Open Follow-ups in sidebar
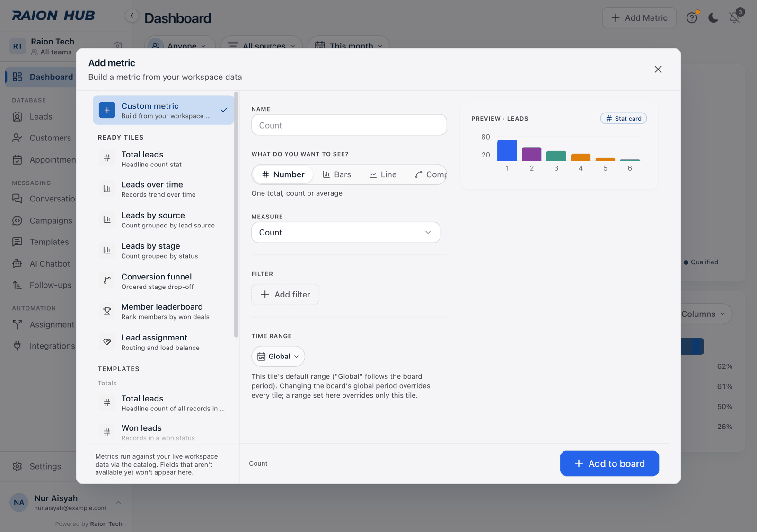757x532 pixels. (42, 285)
